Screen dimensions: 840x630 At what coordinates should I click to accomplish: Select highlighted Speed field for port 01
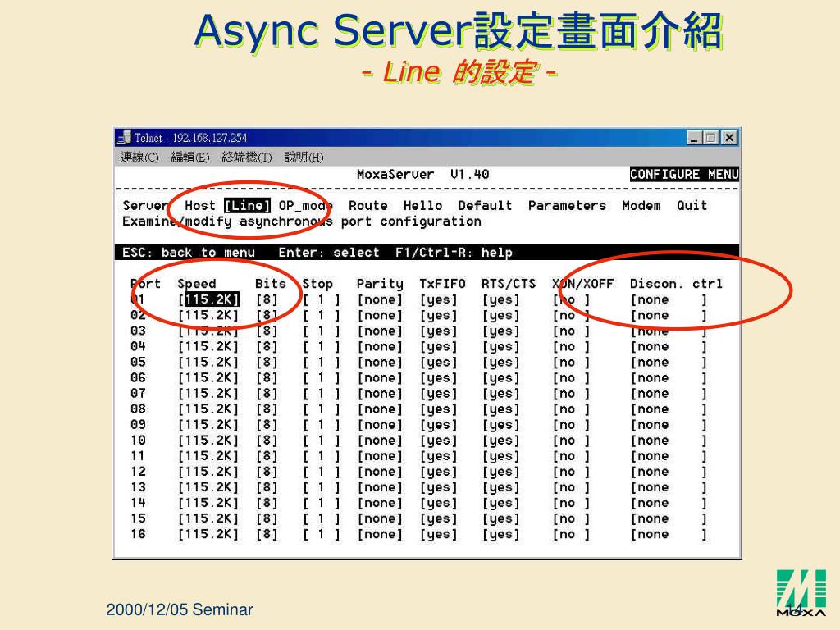tap(208, 299)
